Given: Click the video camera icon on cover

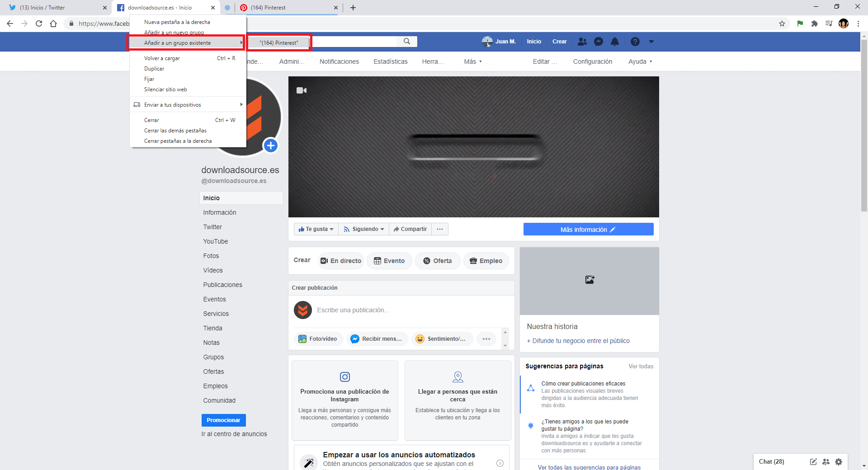Looking at the screenshot, I should [x=302, y=90].
